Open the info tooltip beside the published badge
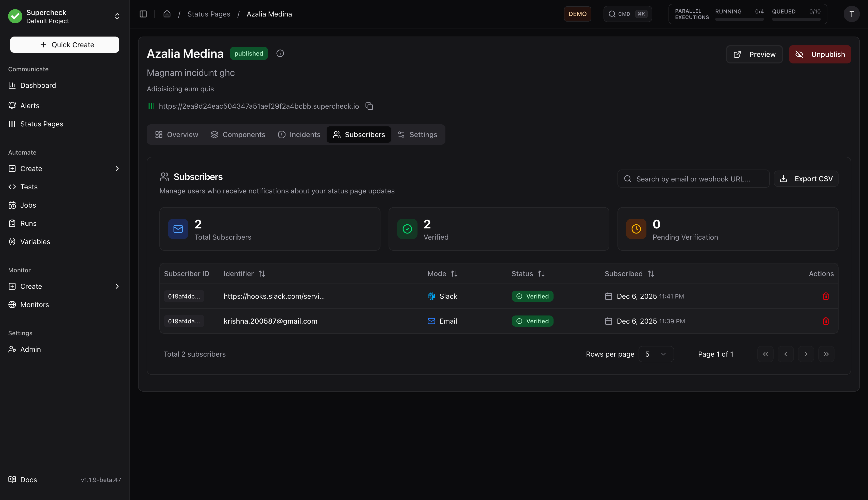The image size is (868, 500). 280,53
